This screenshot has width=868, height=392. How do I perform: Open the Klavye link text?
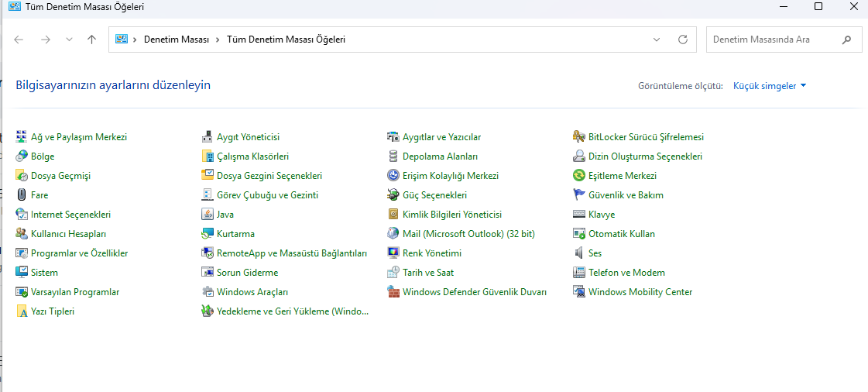[602, 215]
